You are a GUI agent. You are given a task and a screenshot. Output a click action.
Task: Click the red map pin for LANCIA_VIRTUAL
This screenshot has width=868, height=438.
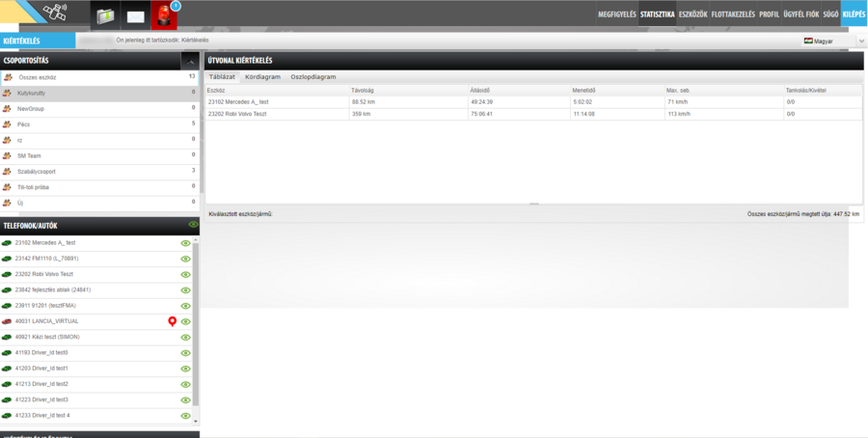[x=173, y=321]
